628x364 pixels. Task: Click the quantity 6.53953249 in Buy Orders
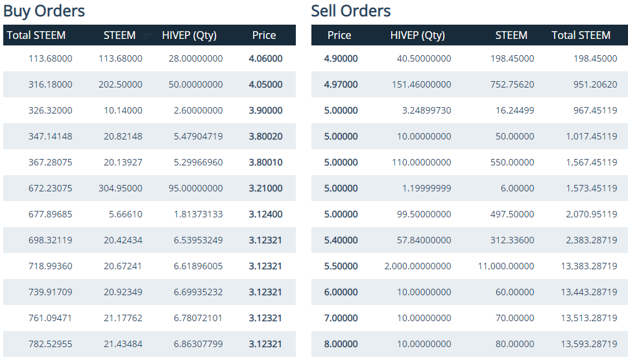(x=199, y=240)
